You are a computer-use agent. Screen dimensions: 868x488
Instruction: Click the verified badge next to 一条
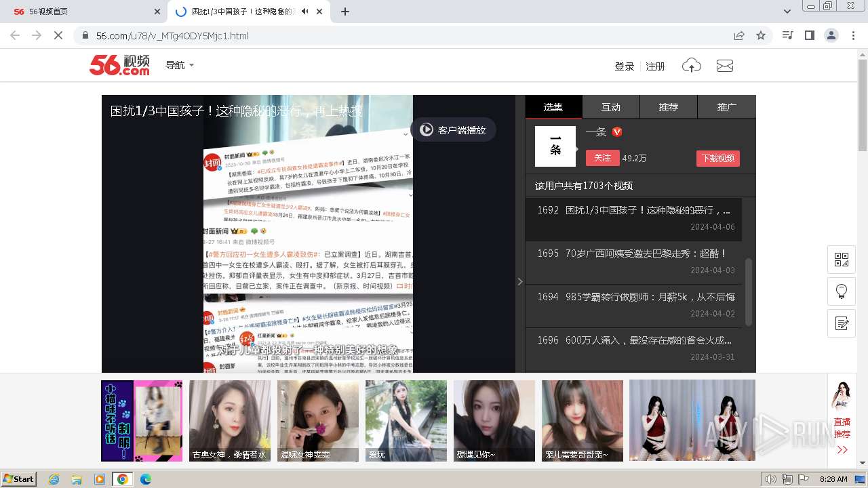617,132
